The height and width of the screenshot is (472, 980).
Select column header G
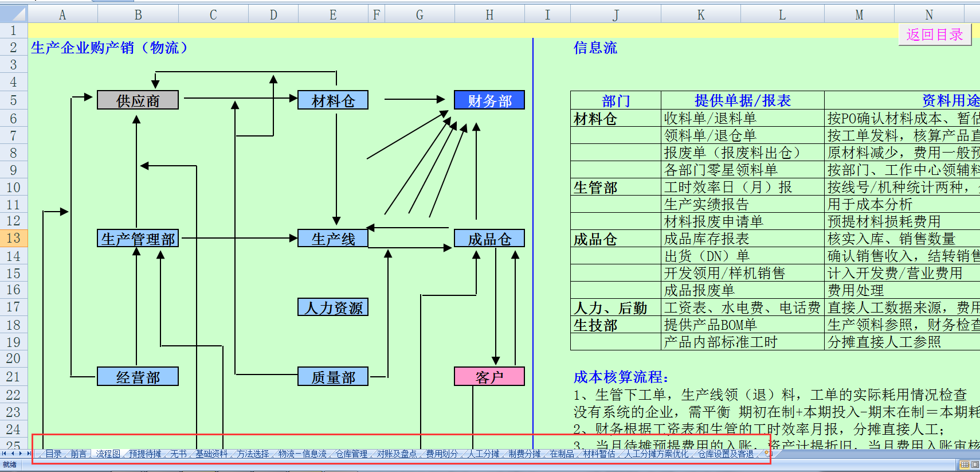coord(420,15)
